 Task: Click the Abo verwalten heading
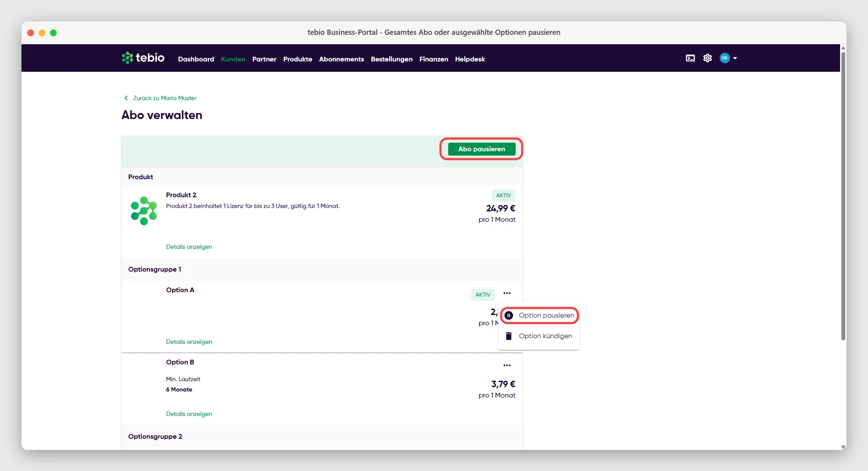(x=162, y=115)
